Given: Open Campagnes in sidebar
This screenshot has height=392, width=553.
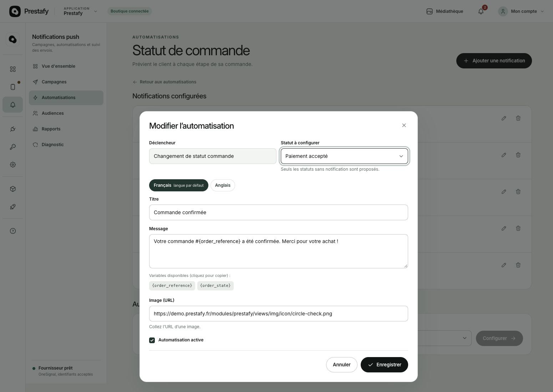Looking at the screenshot, I should [x=66, y=82].
